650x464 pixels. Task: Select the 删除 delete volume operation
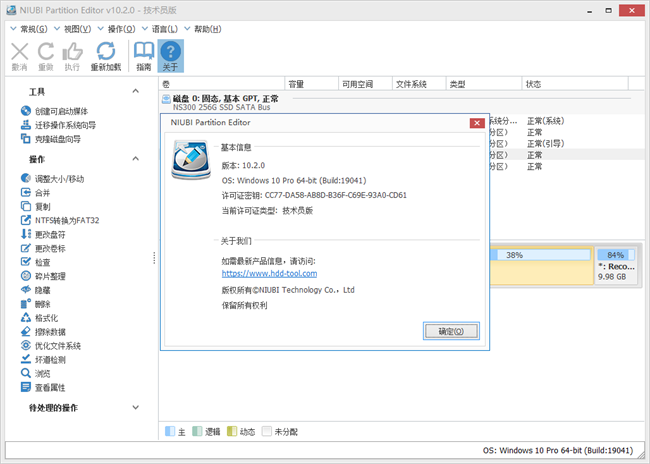click(x=35, y=304)
